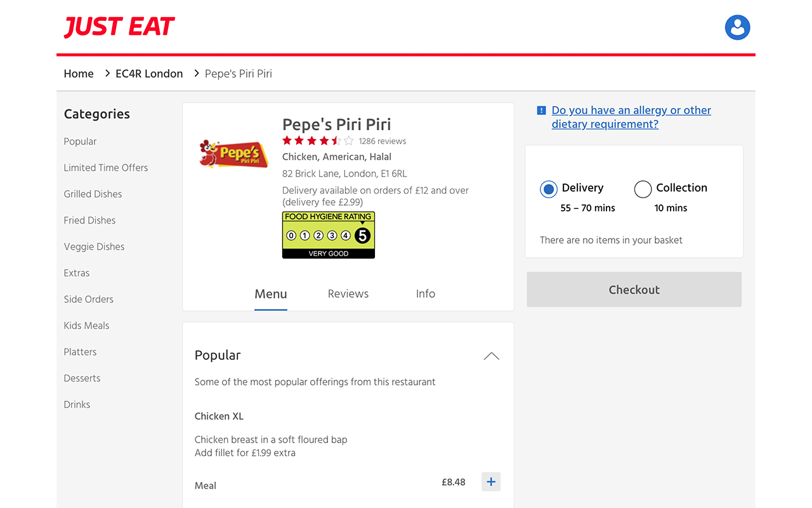
Task: Click the Meal option label
Action: click(206, 486)
